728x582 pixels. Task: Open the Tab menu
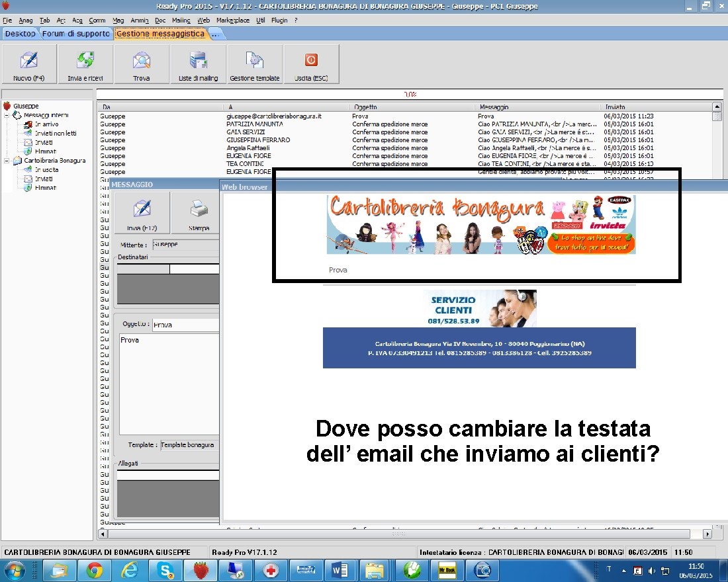[x=44, y=21]
